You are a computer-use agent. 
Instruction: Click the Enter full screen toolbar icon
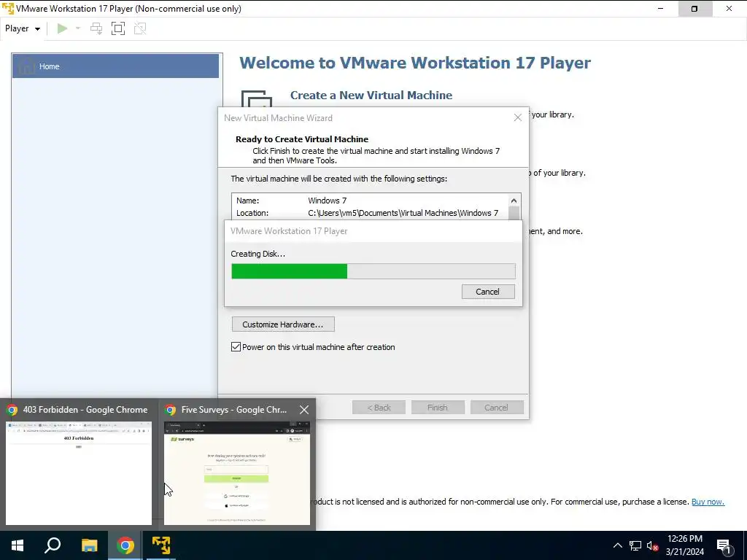118,28
